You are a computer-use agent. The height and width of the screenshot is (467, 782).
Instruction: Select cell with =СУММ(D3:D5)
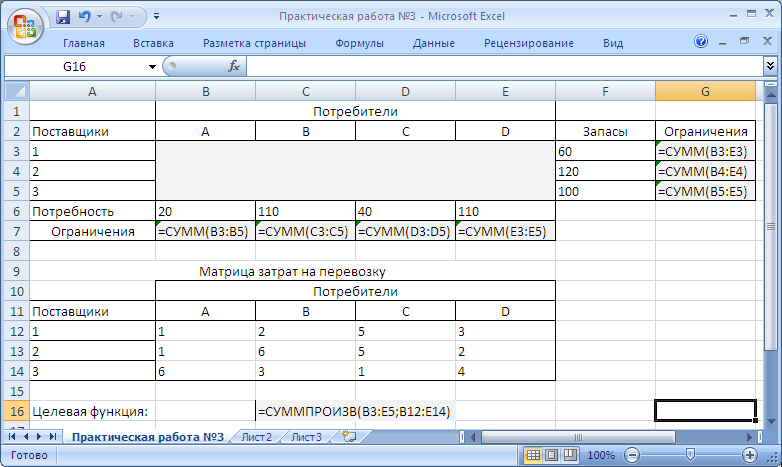click(x=405, y=231)
